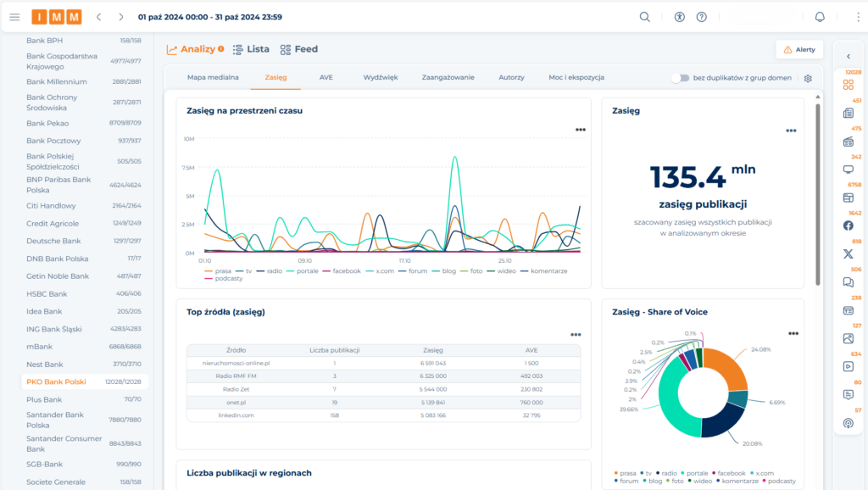Toggle 'facebook' series in time chart legend

tap(342, 271)
